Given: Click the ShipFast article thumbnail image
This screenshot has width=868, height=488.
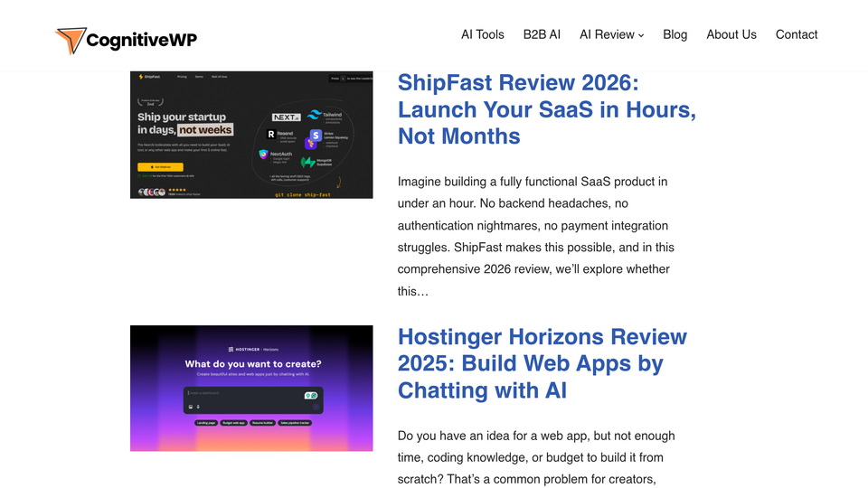Looking at the screenshot, I should (251, 135).
